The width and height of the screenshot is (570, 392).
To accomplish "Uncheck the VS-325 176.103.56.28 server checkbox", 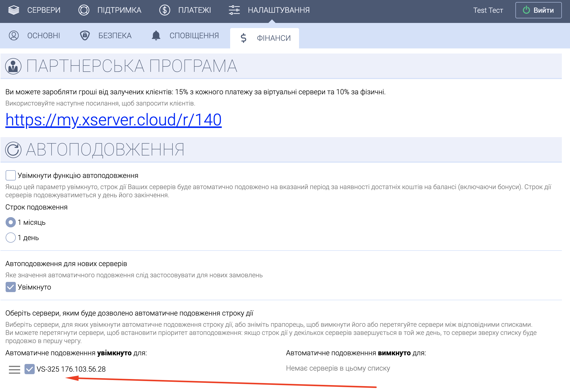I will click(30, 369).
